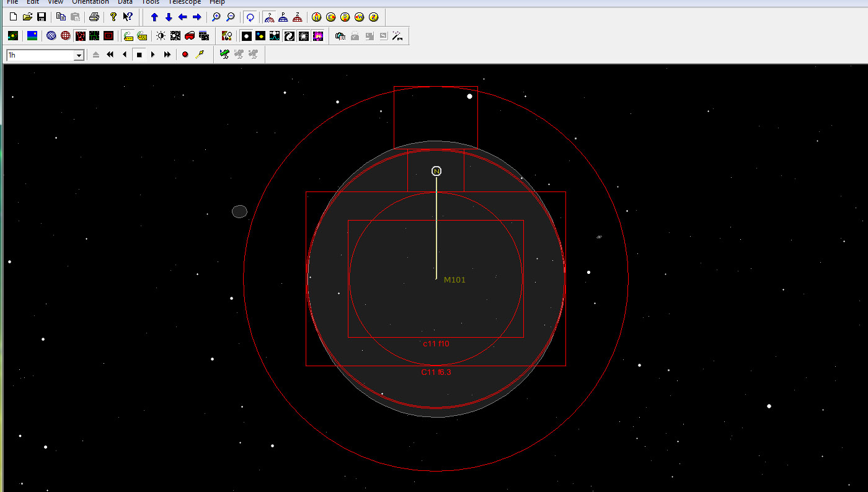Open the Orientation menu
The width and height of the screenshot is (868, 492).
coord(90,2)
